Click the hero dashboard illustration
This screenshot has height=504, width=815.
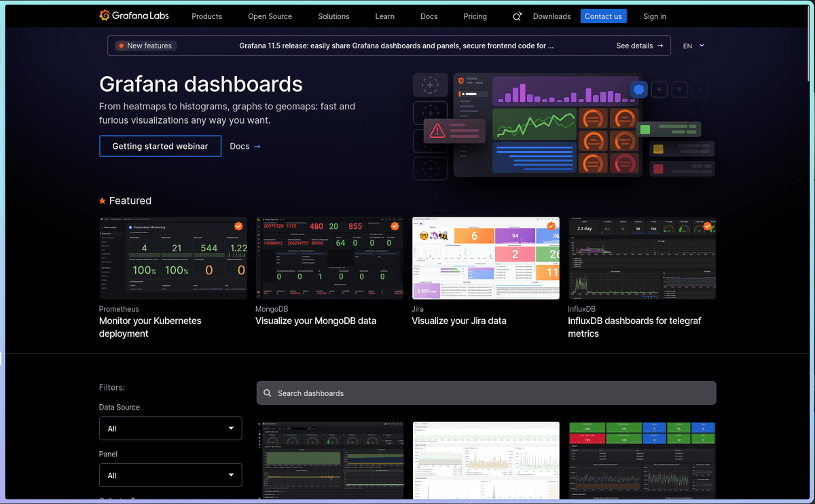click(563, 126)
